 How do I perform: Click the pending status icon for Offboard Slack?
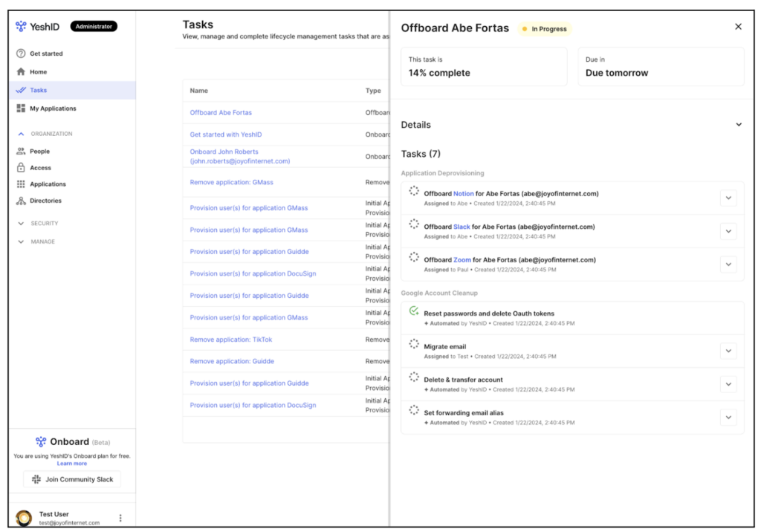pos(413,224)
